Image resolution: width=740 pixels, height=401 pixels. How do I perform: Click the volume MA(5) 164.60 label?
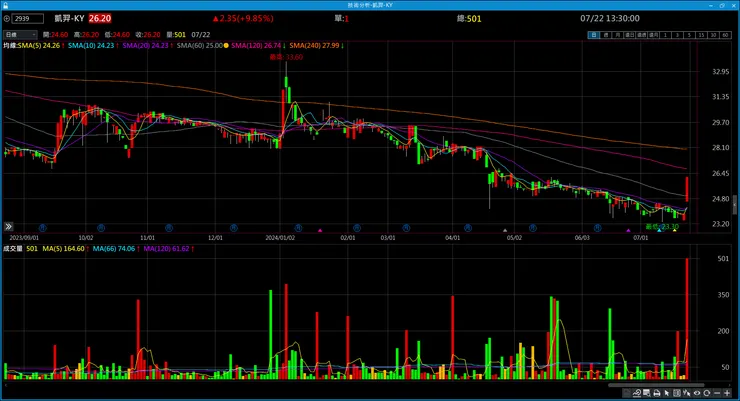coord(63,249)
